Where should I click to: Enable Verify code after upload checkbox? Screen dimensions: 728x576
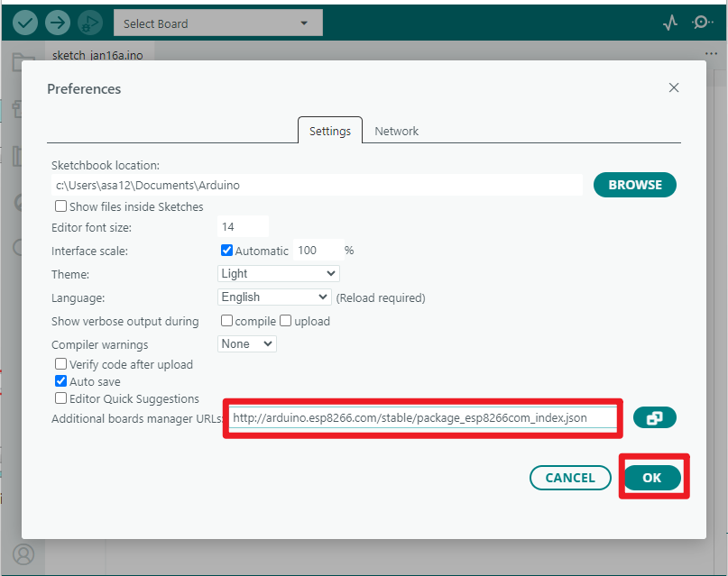(x=60, y=363)
